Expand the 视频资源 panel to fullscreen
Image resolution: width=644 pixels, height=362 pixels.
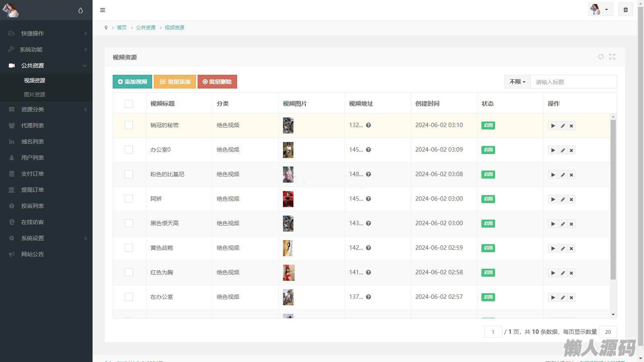(x=612, y=57)
